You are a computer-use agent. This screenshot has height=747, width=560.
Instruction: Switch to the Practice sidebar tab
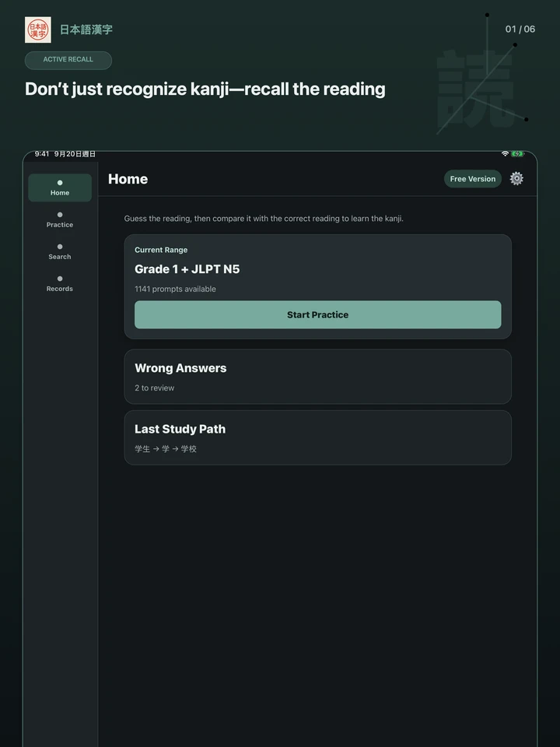[x=60, y=219]
